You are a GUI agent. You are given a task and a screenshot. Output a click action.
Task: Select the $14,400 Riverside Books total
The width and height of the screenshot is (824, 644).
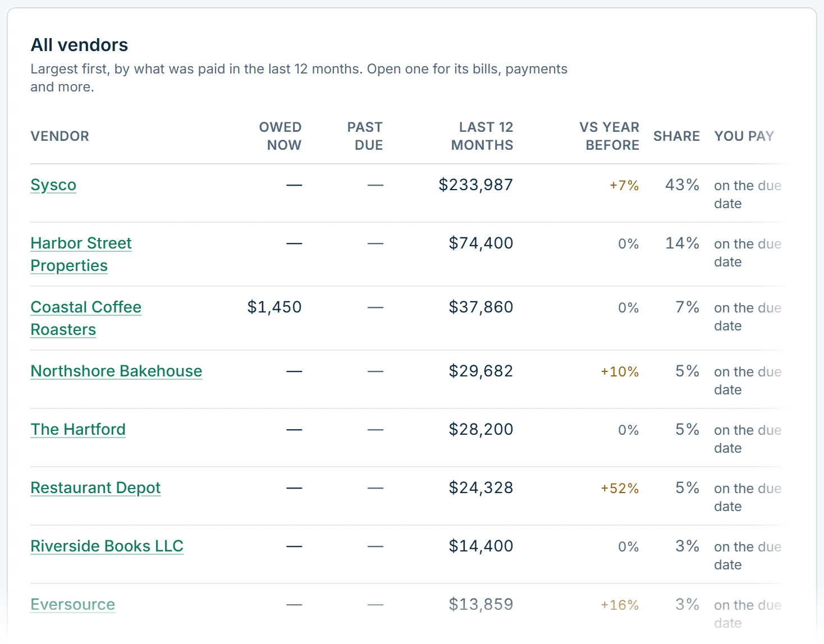[x=481, y=546]
